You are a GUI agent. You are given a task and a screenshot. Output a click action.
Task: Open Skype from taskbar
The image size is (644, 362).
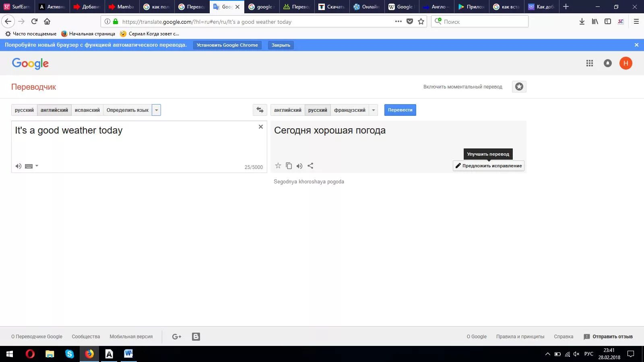click(70, 354)
